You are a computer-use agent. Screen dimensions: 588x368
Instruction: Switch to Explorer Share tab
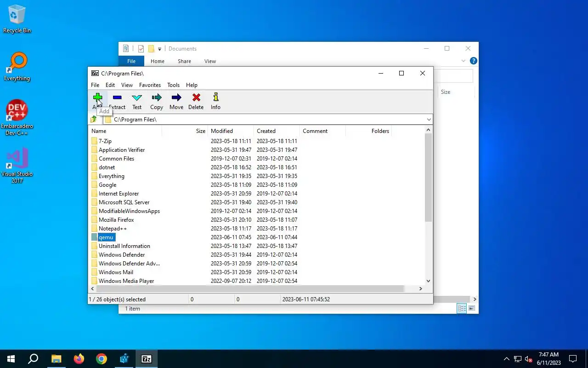coord(184,61)
